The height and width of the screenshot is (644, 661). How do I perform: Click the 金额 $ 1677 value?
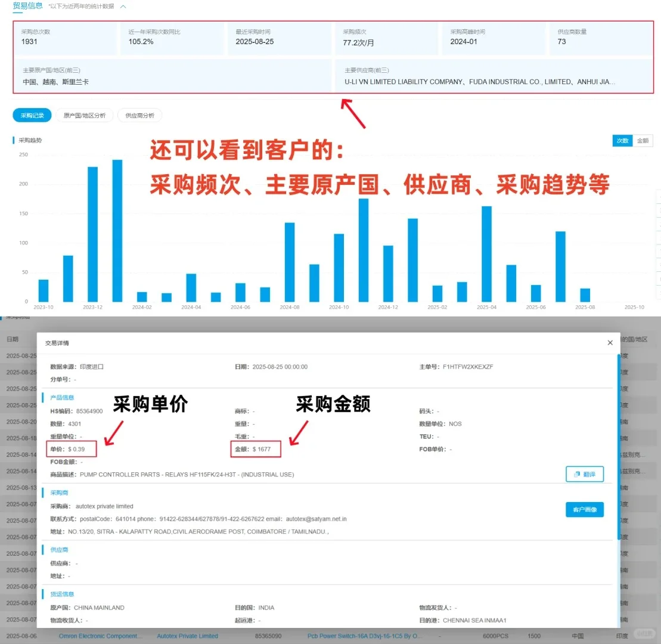[262, 449]
